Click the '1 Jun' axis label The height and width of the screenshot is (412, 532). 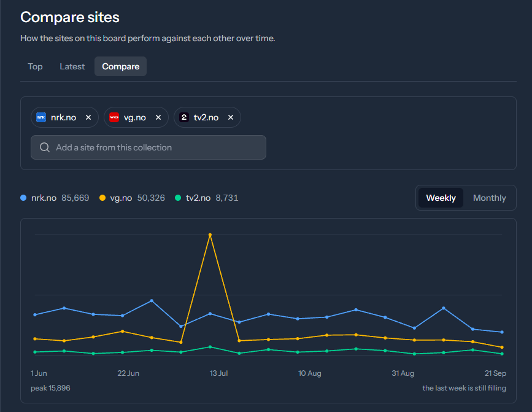pyautogui.click(x=39, y=373)
